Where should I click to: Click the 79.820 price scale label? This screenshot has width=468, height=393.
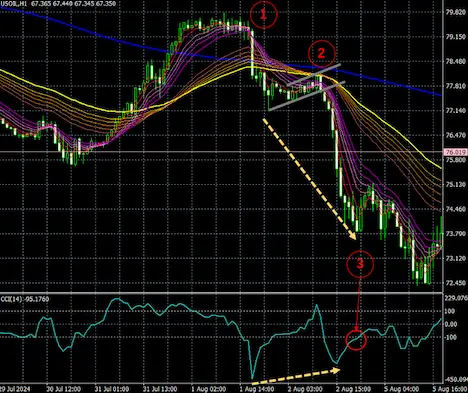coord(455,12)
